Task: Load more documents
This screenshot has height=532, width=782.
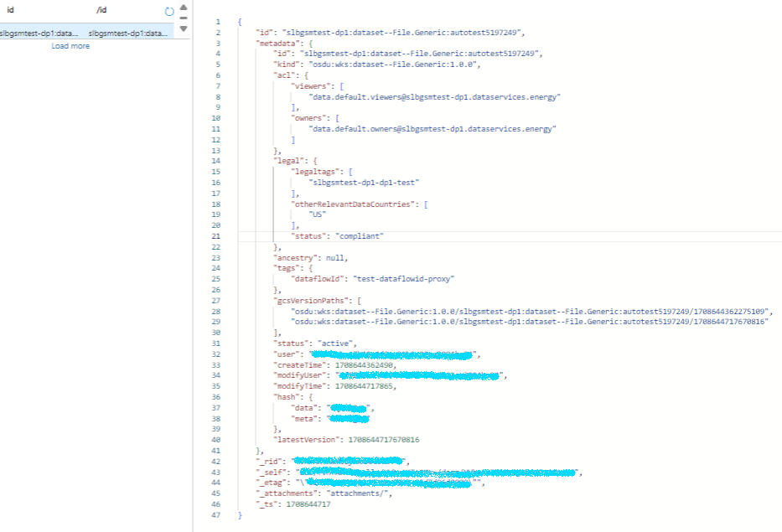Action: click(x=70, y=46)
